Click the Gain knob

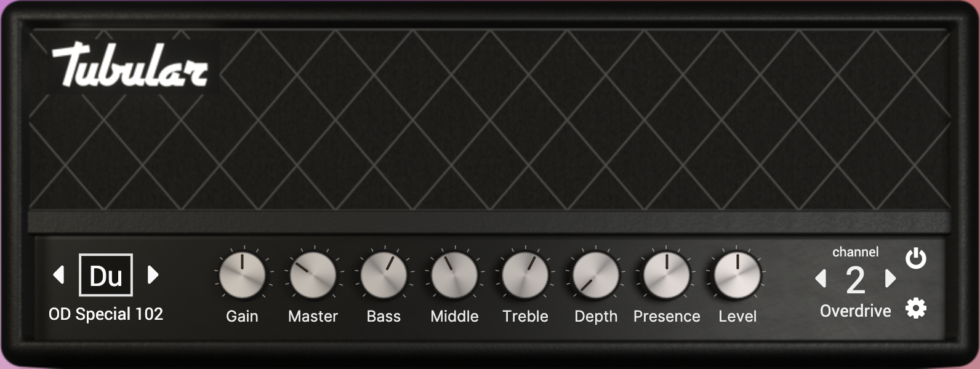click(x=243, y=275)
